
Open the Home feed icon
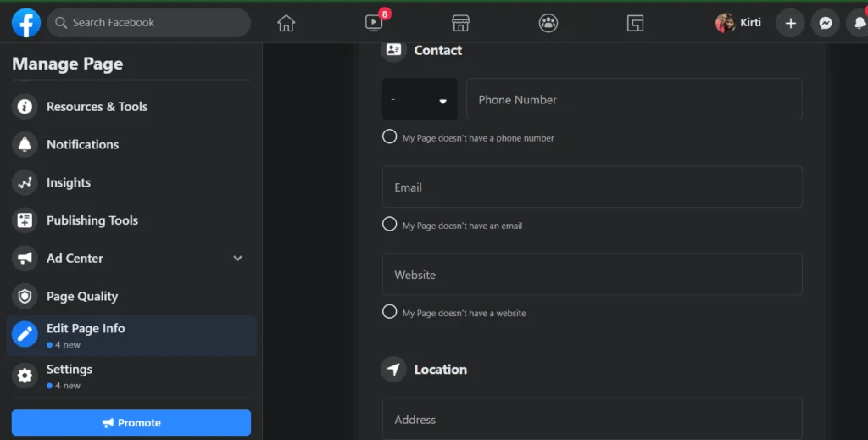point(287,23)
